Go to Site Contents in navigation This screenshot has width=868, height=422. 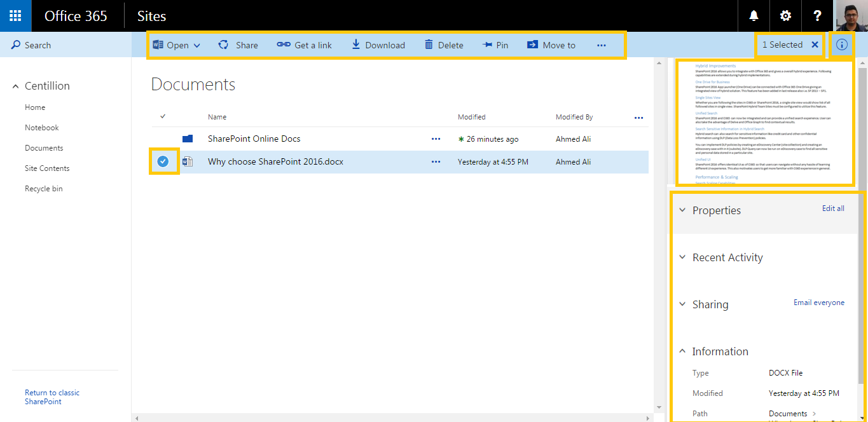pyautogui.click(x=47, y=168)
